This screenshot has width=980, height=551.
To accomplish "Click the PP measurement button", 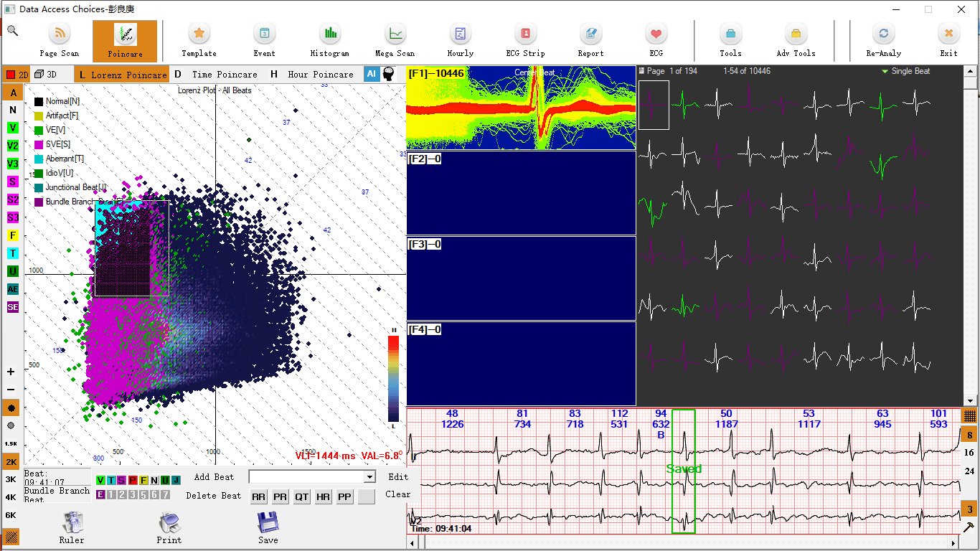I will (344, 496).
